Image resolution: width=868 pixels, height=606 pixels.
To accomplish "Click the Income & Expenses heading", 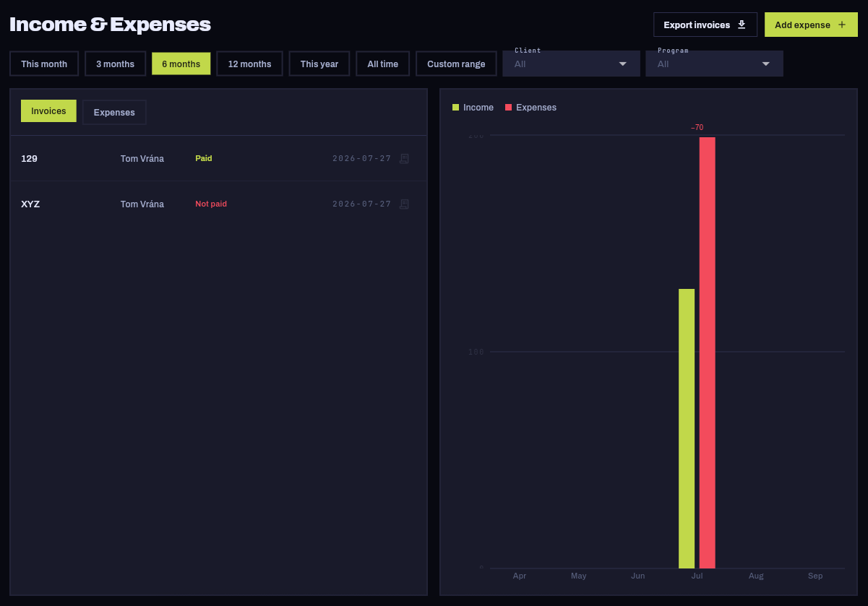I will pyautogui.click(x=110, y=25).
